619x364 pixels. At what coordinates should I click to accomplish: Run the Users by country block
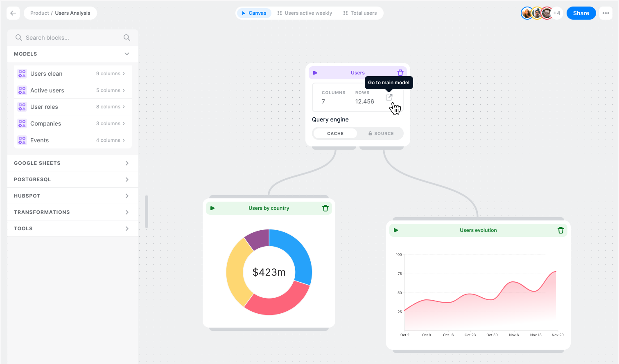(212, 208)
